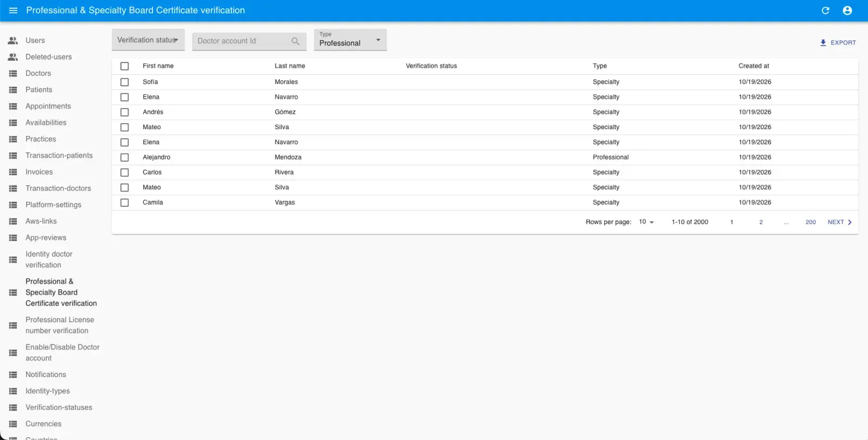
Task: Click the Deleted-users sidebar icon
Action: coord(13,57)
